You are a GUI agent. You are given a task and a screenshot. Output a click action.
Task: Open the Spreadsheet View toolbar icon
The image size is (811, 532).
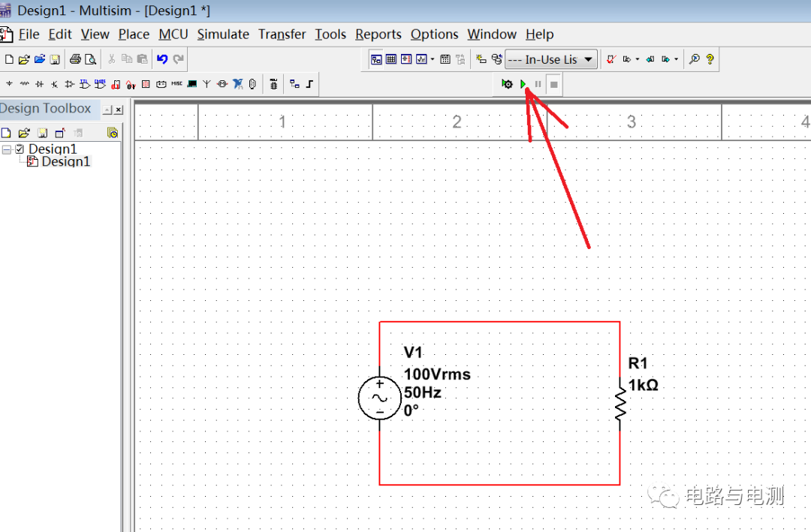click(391, 59)
